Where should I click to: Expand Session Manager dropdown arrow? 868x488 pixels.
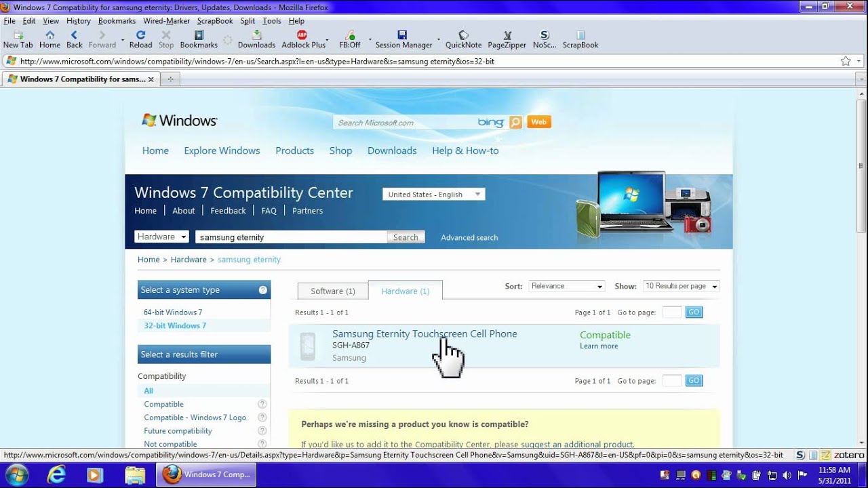(x=438, y=39)
